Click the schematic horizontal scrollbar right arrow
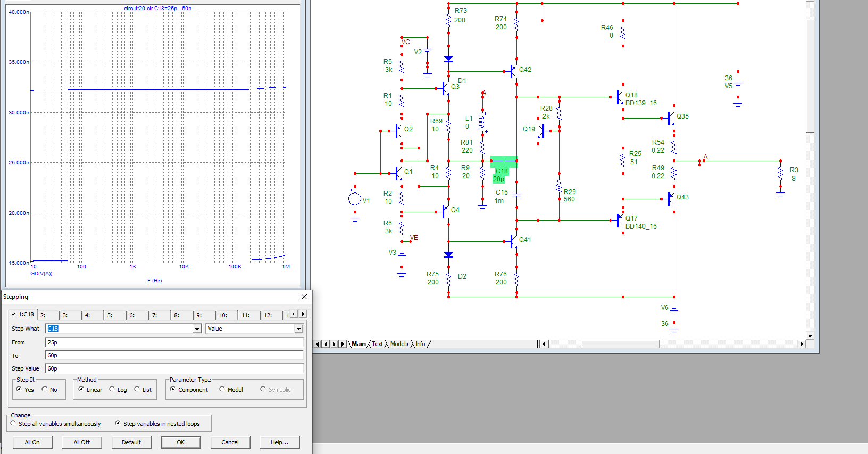Image resolution: width=868 pixels, height=454 pixels. (x=802, y=344)
